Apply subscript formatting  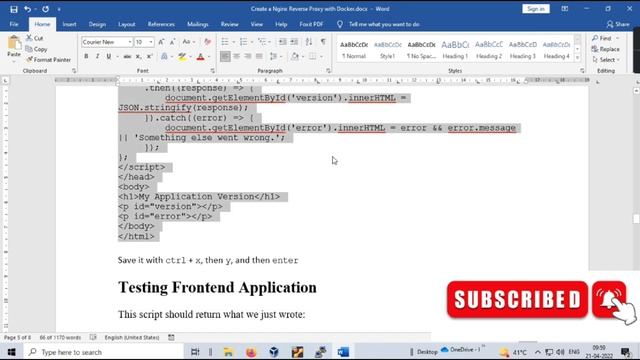[x=138, y=56]
